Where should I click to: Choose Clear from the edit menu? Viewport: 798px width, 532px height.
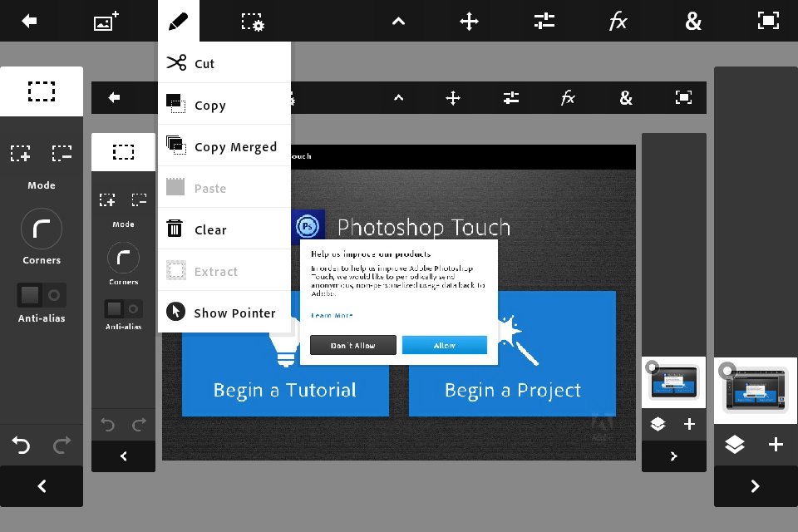pyautogui.click(x=224, y=229)
